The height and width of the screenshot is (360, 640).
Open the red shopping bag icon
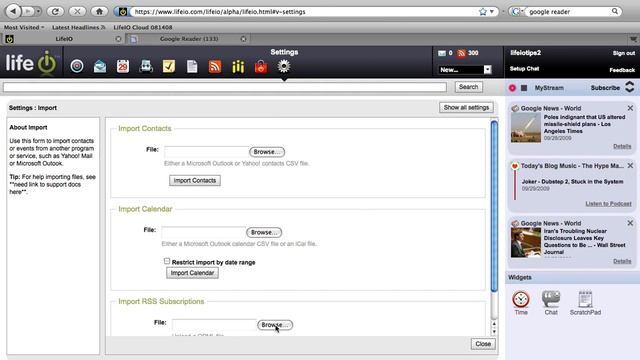click(x=261, y=67)
